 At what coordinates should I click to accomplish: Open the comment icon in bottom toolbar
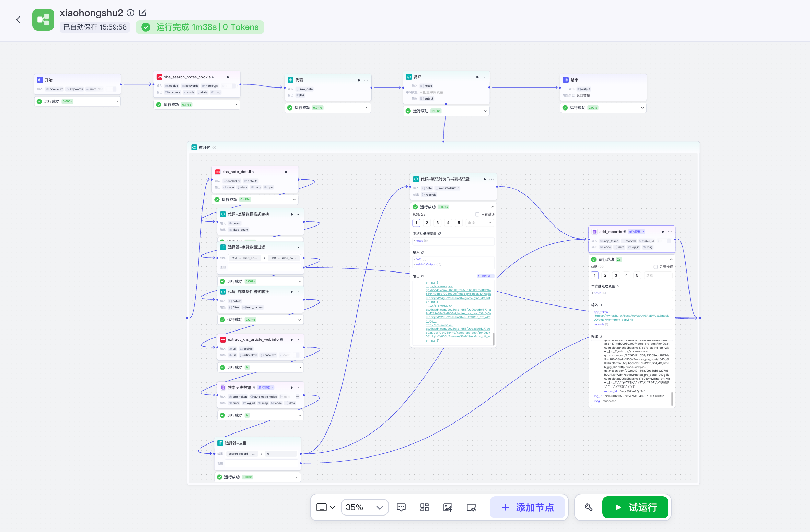point(401,507)
